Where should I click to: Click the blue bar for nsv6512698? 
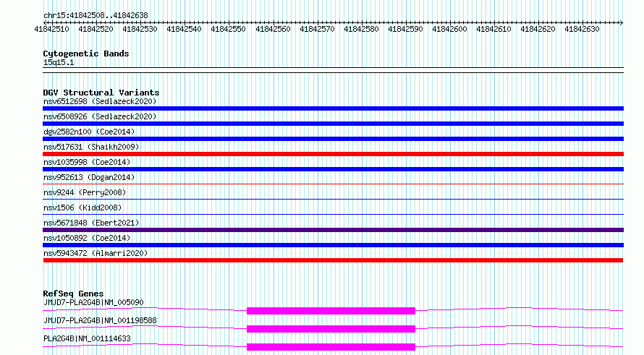(333, 108)
